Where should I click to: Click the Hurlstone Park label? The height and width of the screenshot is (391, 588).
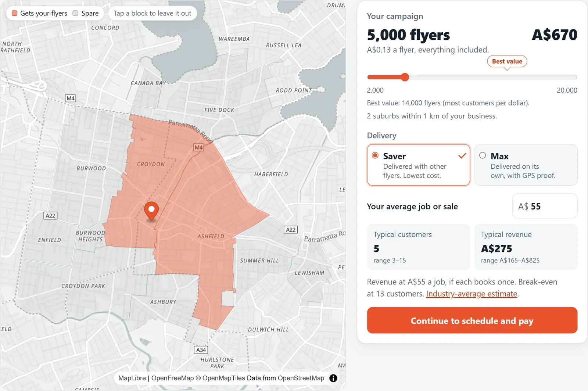click(x=217, y=363)
